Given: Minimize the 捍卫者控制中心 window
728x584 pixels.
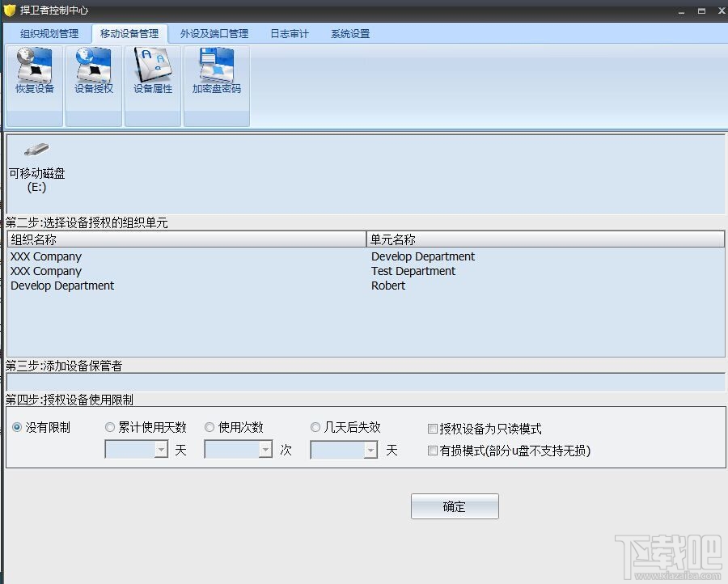Looking at the screenshot, I should click(x=681, y=11).
